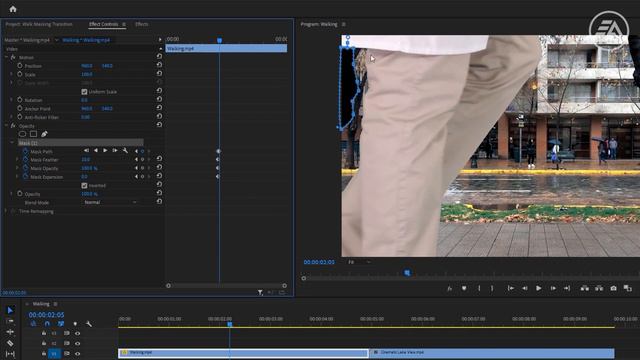This screenshot has height=360, width=640.
Task: Select the ellipse mask tool under Opacity
Action: tap(22, 134)
